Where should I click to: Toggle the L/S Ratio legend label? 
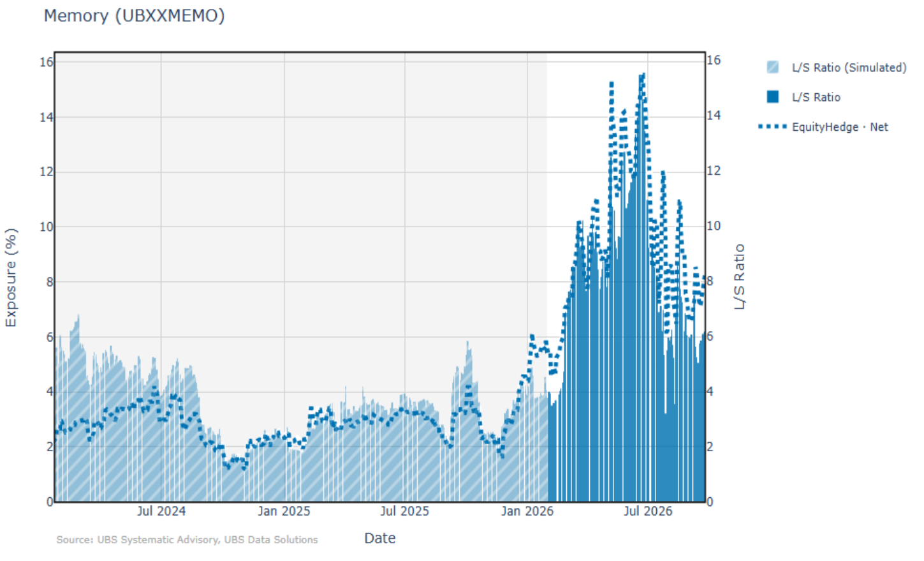(816, 97)
